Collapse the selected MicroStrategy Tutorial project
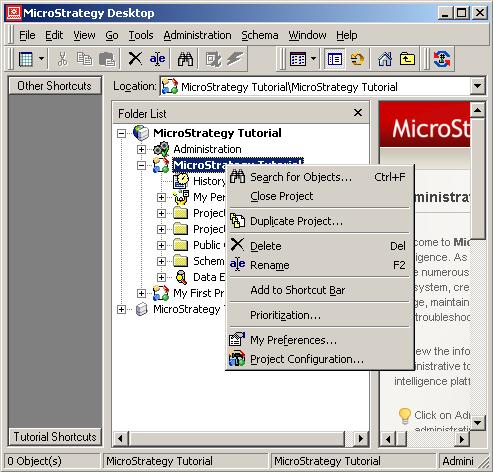 pyautogui.click(x=141, y=165)
